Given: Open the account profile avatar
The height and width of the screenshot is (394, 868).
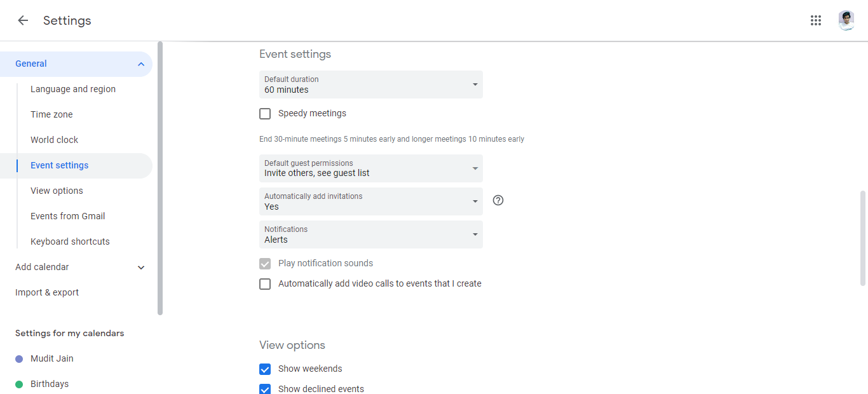Looking at the screenshot, I should click(x=846, y=20).
